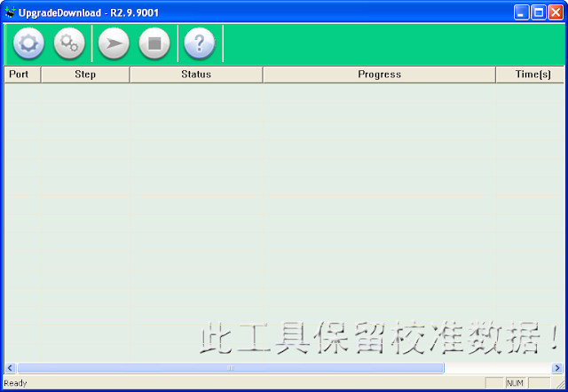This screenshot has height=392, width=568.
Task: Click the horizontal scrollbar thumb
Action: (x=231, y=368)
